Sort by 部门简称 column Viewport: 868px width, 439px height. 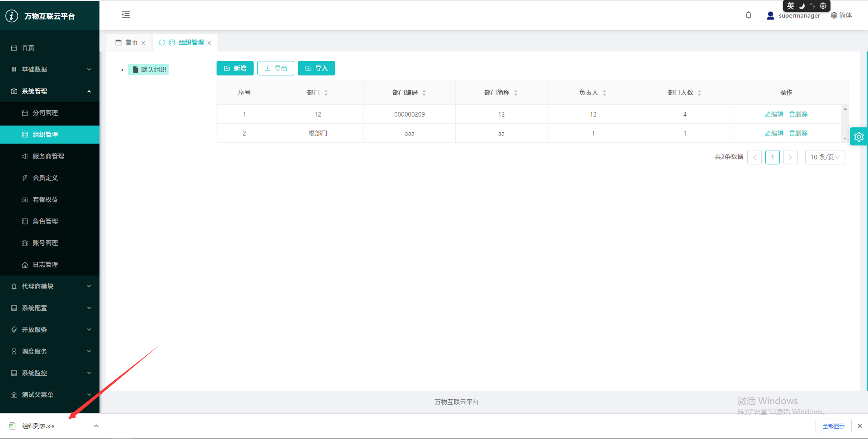pos(516,93)
